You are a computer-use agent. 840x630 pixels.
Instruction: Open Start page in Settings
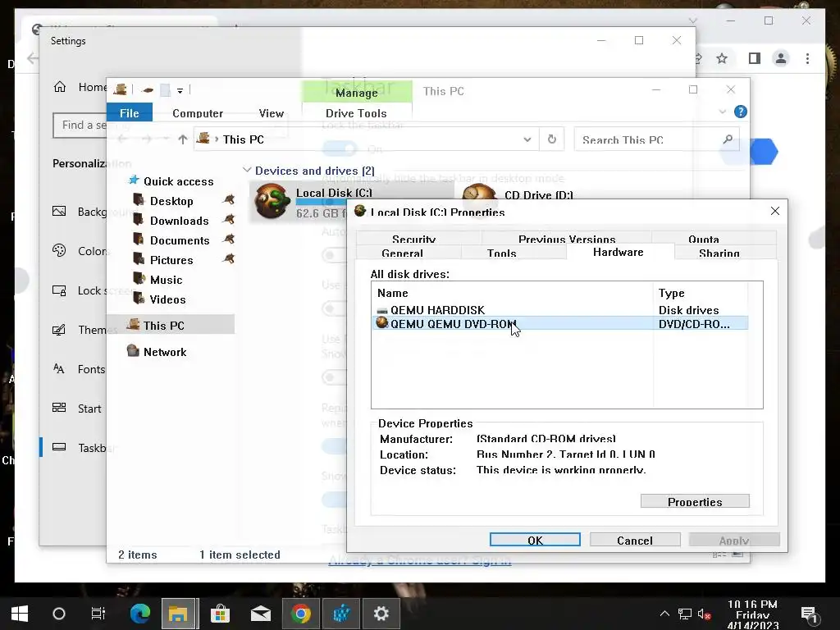coord(76,409)
